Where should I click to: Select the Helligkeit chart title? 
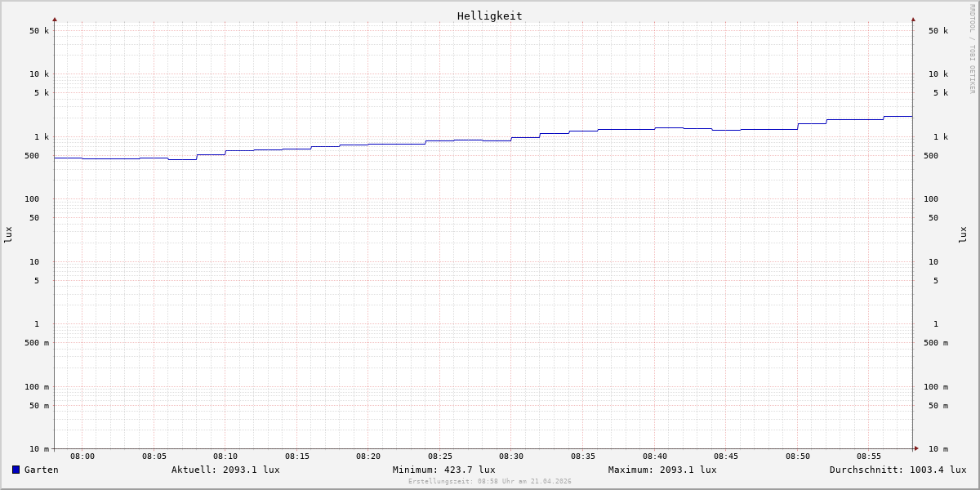pos(489,16)
